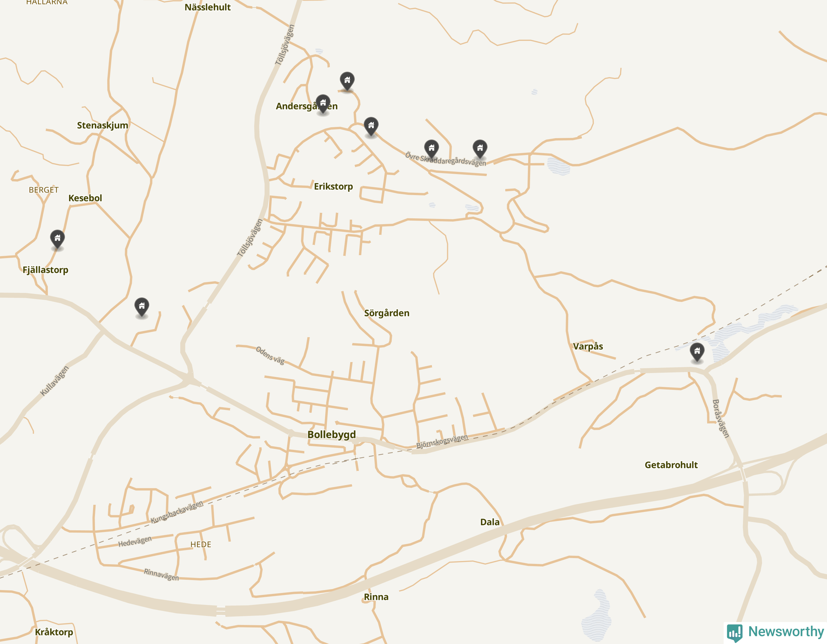827x644 pixels.
Task: Click the house marker covering Andersgården label
Action: tap(323, 103)
